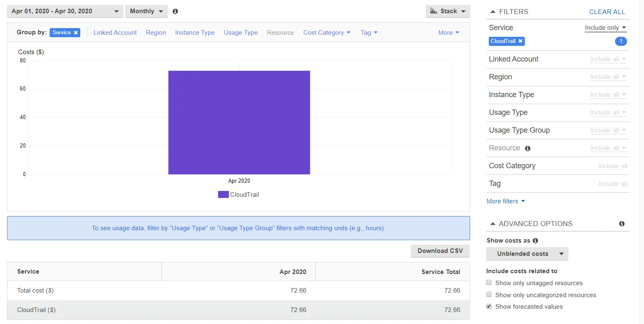Open Usage Type Group Include all dropdown
Image resolution: width=644 pixels, height=324 pixels.
(608, 130)
